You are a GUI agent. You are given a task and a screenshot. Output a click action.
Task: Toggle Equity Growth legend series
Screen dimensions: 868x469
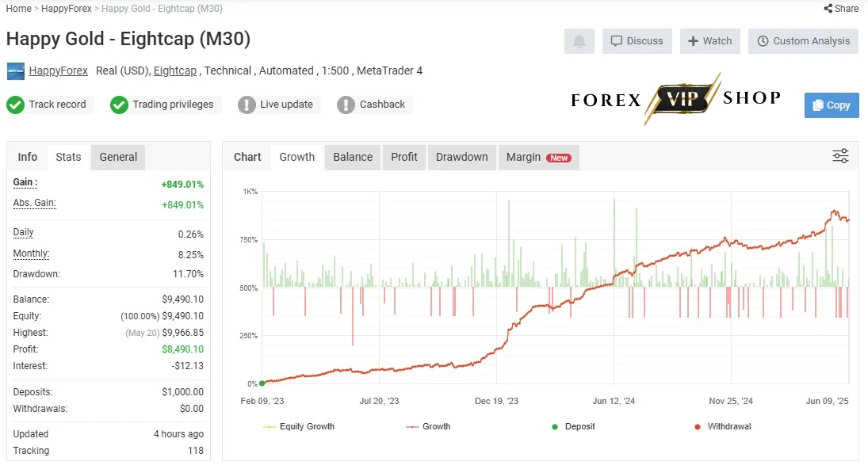coord(299,426)
